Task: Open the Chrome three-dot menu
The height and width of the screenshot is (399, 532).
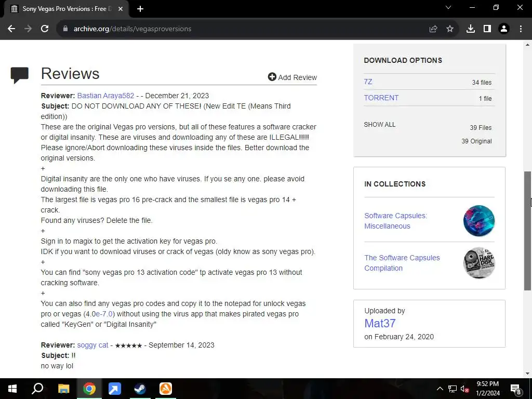Action: (x=521, y=29)
